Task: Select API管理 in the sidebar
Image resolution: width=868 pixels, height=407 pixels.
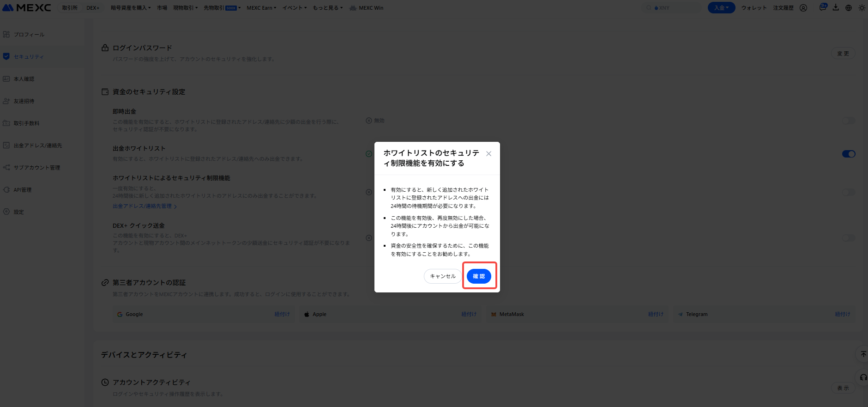Action: (x=23, y=190)
